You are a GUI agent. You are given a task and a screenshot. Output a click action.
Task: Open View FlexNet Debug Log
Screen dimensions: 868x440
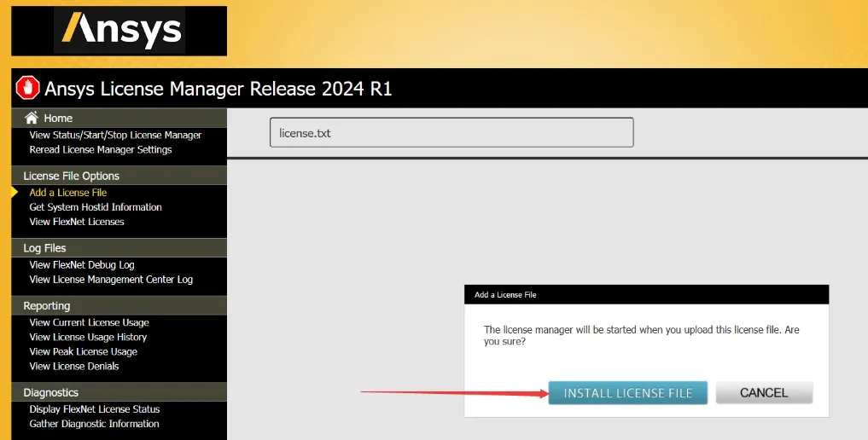coord(82,265)
